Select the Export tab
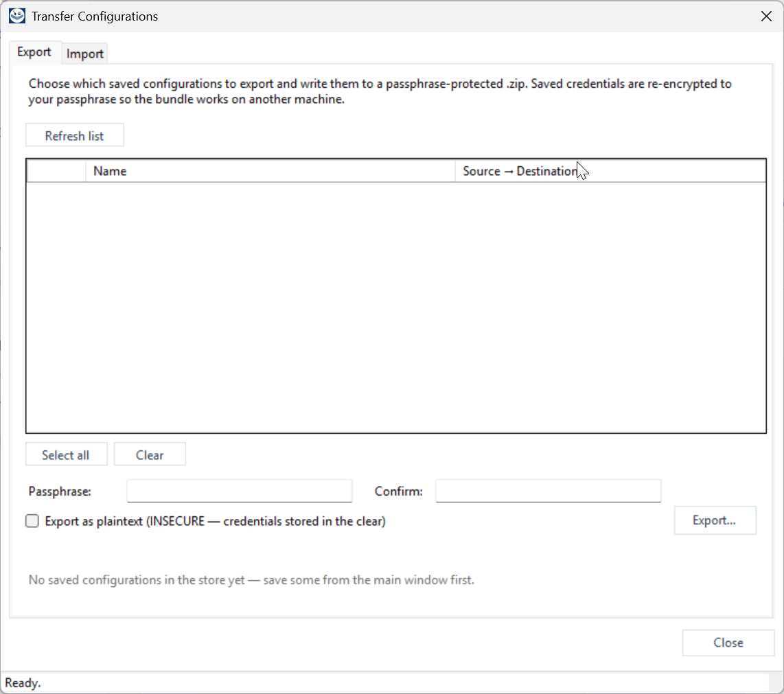 click(34, 52)
